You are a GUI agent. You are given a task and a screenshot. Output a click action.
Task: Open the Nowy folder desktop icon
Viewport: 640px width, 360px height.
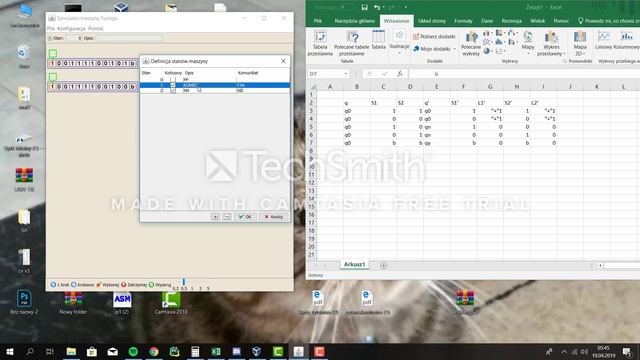(x=73, y=302)
